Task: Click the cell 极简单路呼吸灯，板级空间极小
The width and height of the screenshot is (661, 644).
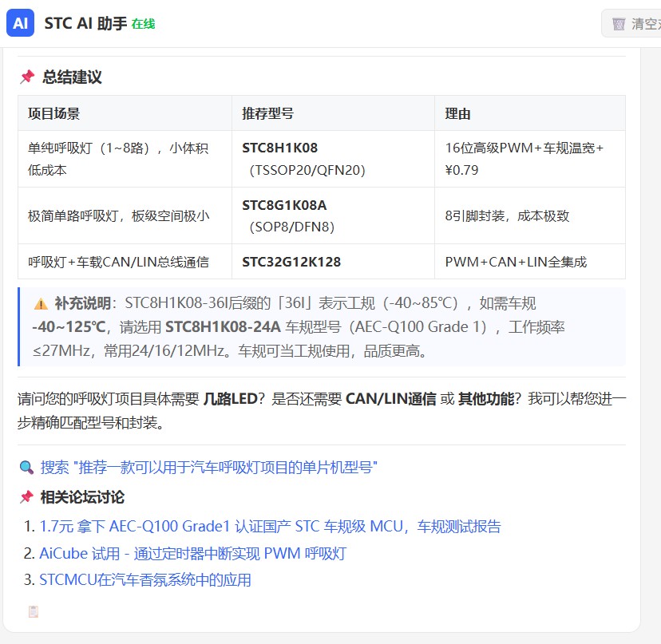Action: coord(125,215)
